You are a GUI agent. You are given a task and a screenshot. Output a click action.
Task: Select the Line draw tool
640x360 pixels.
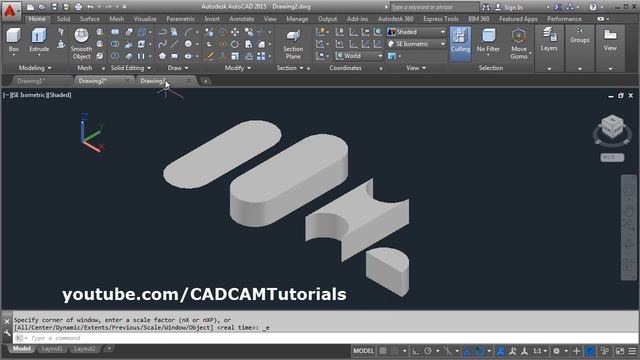pos(175,44)
